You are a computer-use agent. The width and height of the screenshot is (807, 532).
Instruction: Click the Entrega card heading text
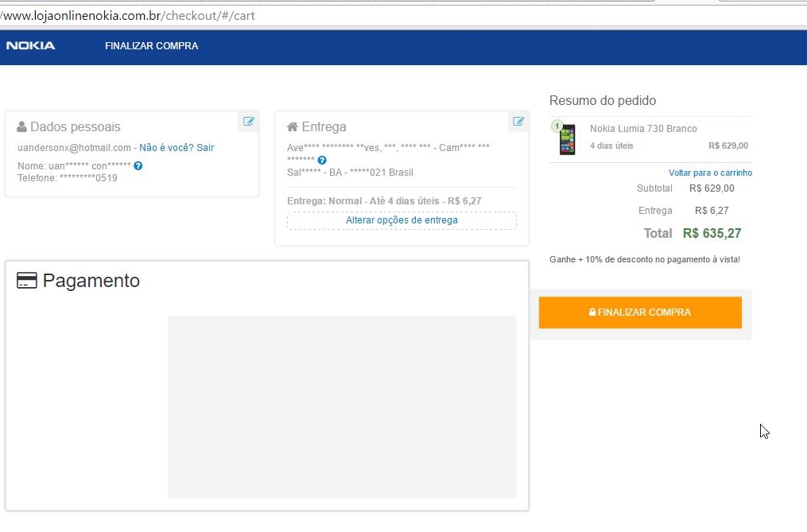coord(324,126)
